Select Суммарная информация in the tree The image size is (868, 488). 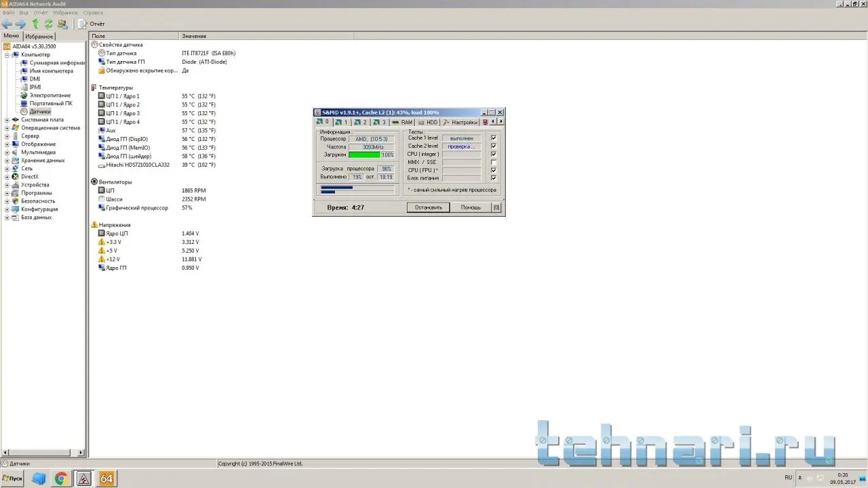pos(57,62)
